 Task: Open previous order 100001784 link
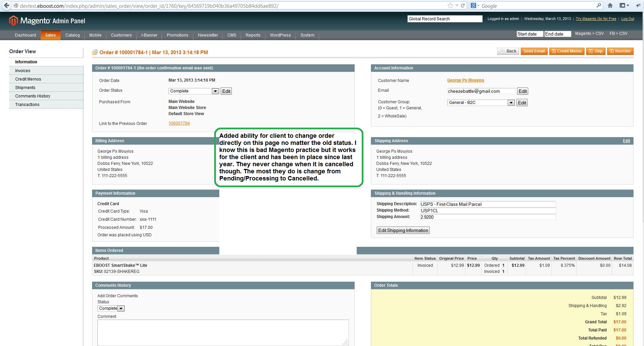[x=179, y=123]
